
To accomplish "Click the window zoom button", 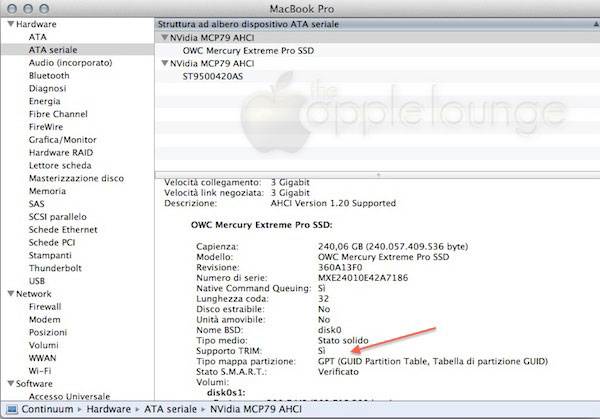I will click(x=44, y=9).
